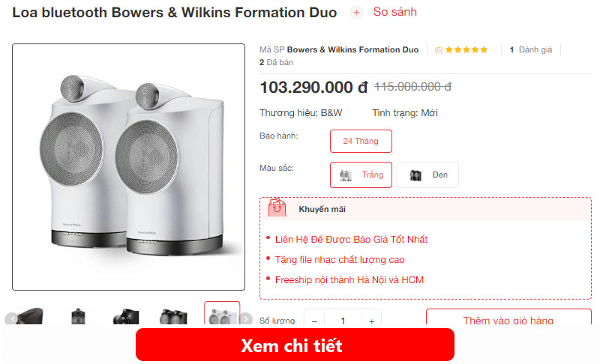Click the quantity input field
Viewport: 600px width, 364px height.
point(343,321)
